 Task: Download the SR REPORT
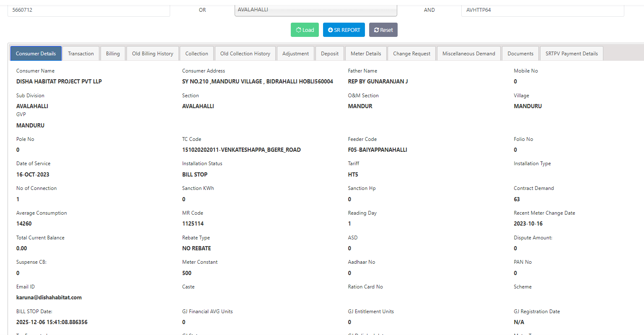344,30
